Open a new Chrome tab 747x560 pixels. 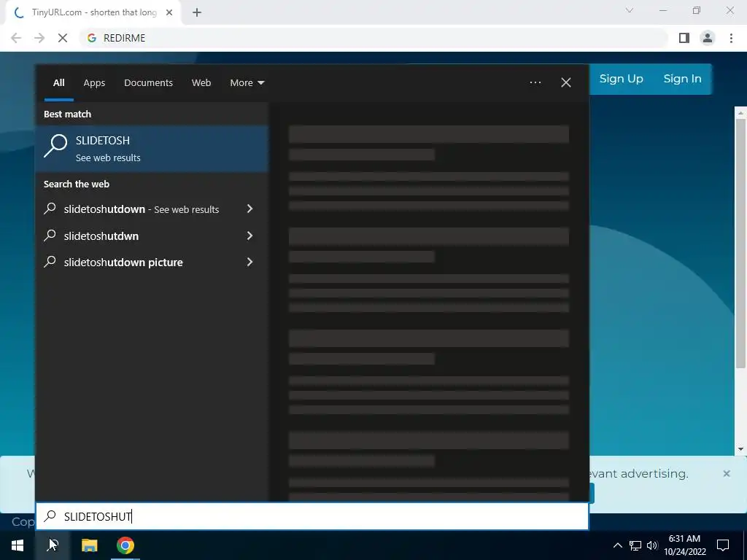click(x=197, y=12)
